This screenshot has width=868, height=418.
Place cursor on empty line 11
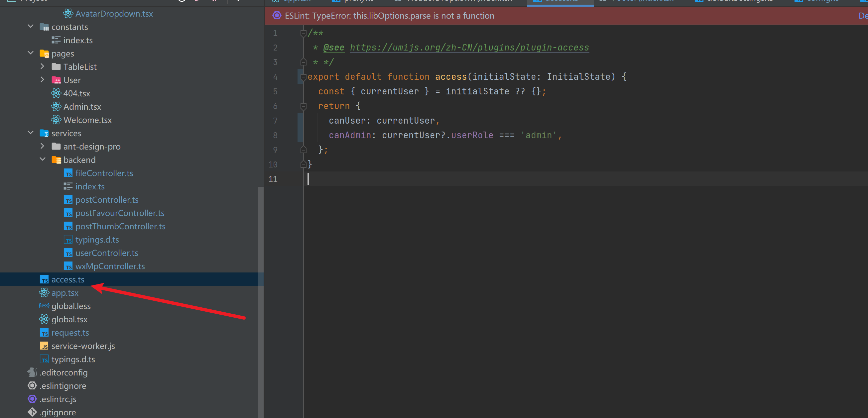(585, 179)
